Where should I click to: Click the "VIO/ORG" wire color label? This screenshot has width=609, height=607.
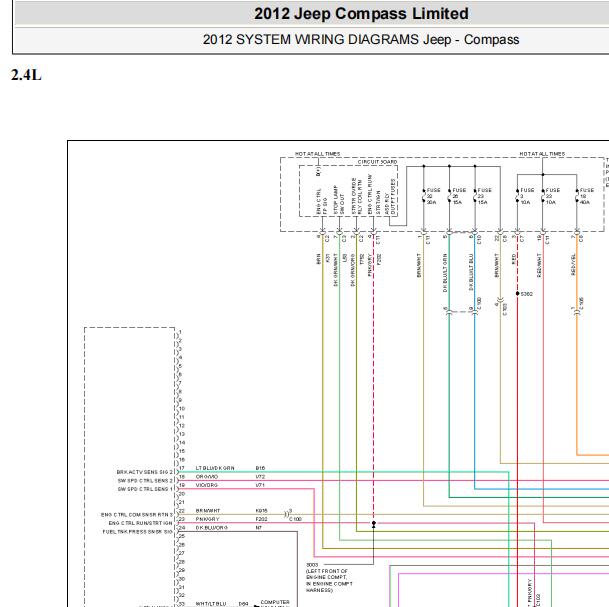(x=207, y=485)
